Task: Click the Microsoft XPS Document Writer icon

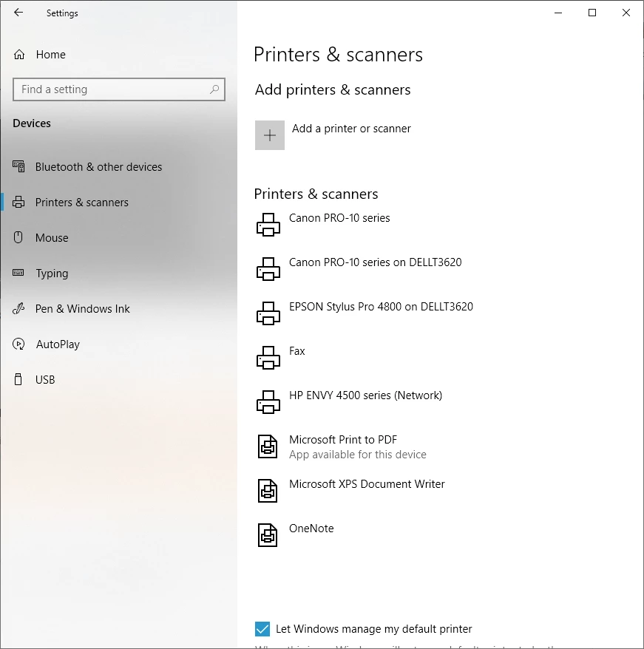Action: pos(268,491)
